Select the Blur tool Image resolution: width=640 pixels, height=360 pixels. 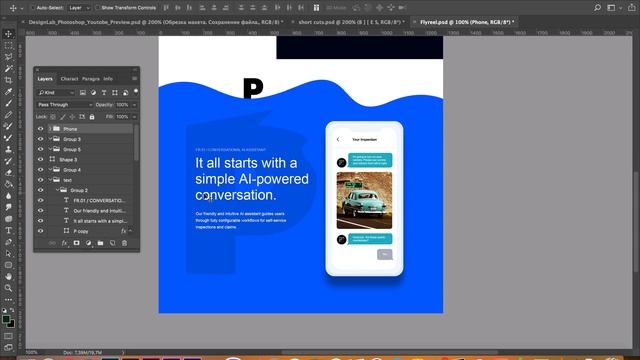[x=8, y=196]
